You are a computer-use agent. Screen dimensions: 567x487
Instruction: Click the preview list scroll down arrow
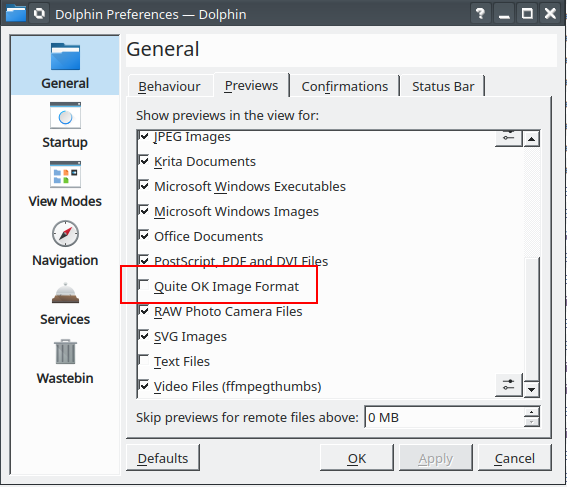(531, 389)
